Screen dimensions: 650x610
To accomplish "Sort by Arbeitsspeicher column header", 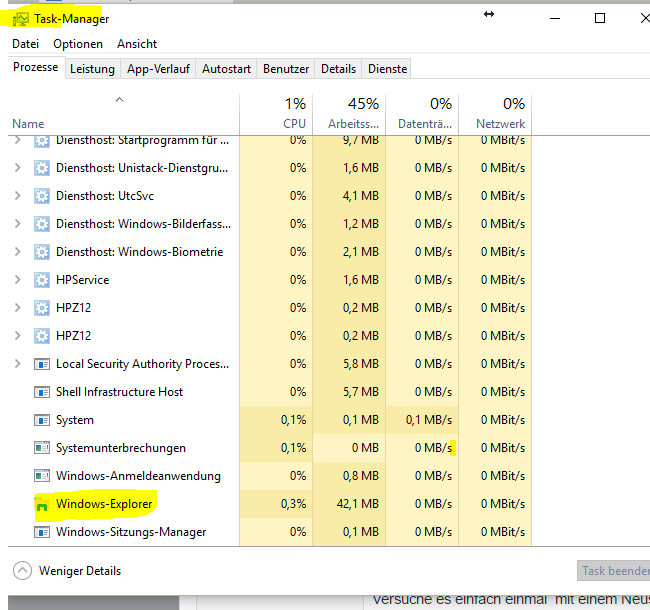I will pyautogui.click(x=349, y=114).
